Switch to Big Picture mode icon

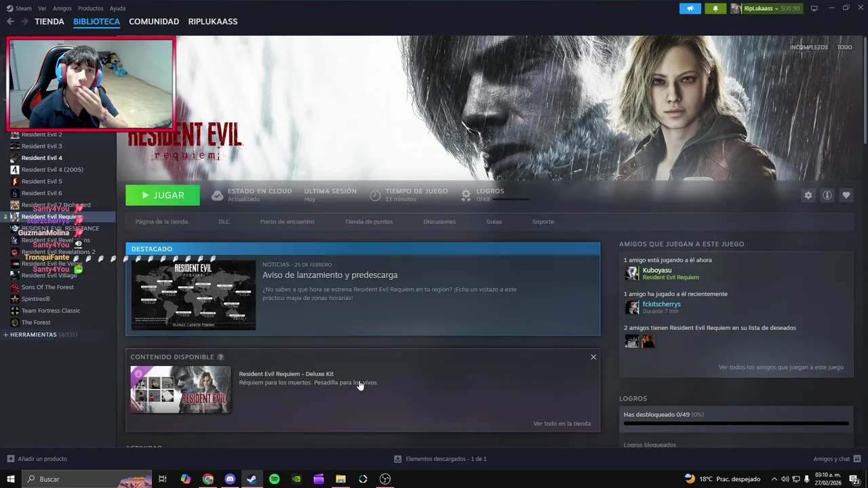point(814,8)
